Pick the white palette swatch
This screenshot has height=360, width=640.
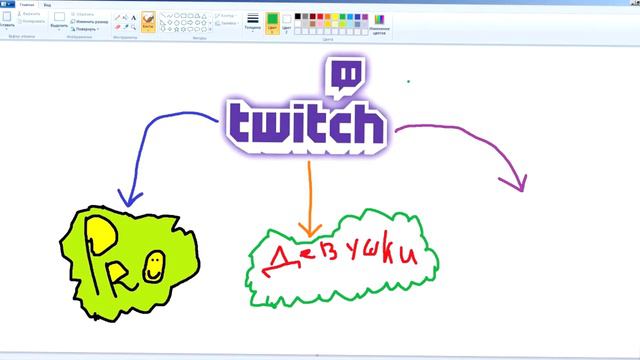pyautogui.click(x=298, y=24)
